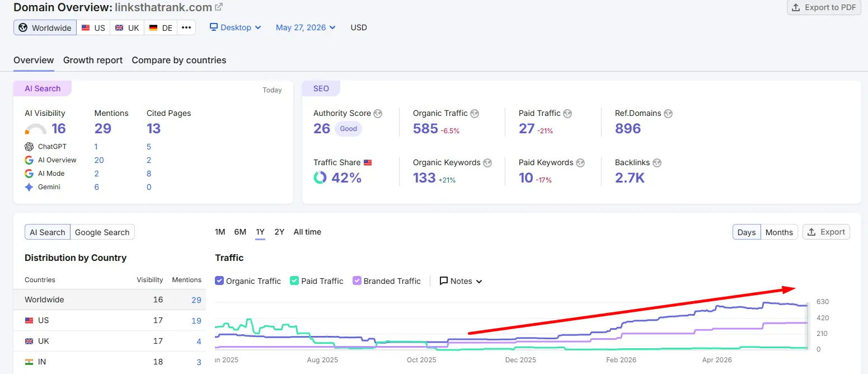Open AI Overview mentions count 20
The height and width of the screenshot is (374, 868).
(99, 160)
